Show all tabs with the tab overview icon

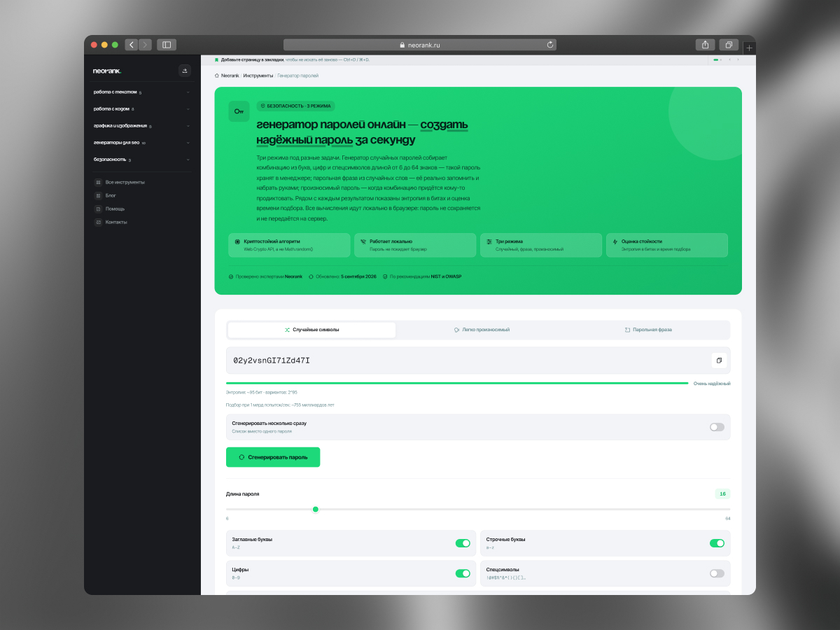[729, 45]
